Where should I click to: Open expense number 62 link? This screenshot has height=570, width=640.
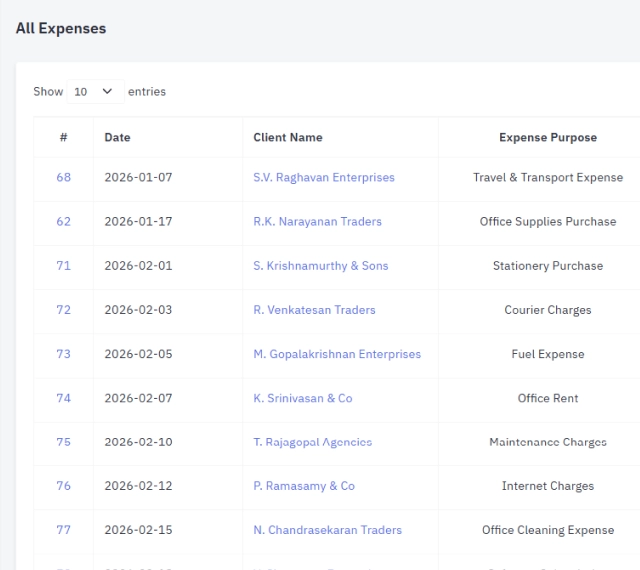[64, 221]
